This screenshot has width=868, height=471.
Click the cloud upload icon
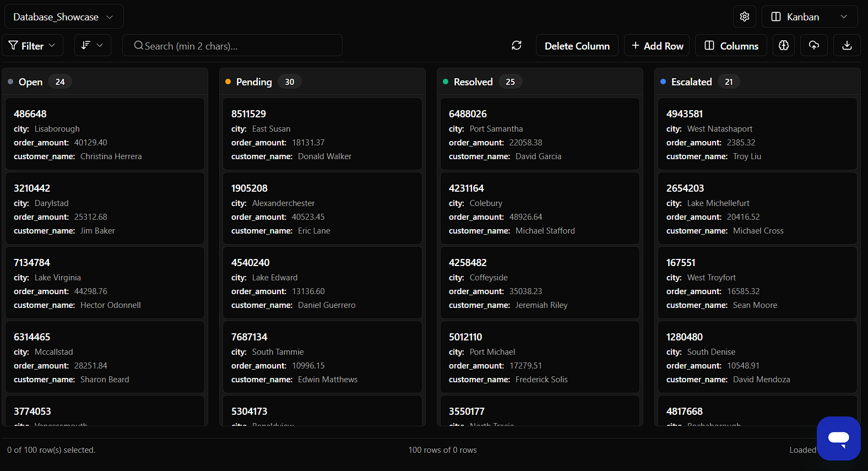click(814, 46)
